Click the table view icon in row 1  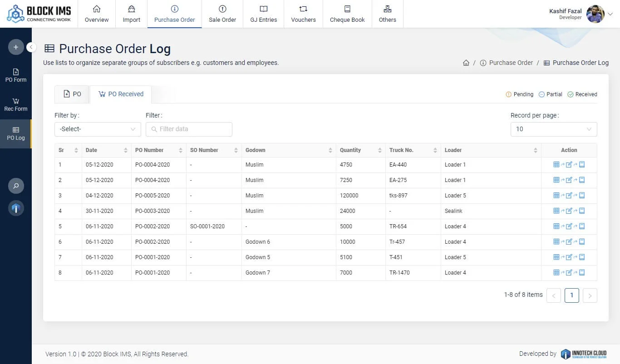[x=556, y=165]
